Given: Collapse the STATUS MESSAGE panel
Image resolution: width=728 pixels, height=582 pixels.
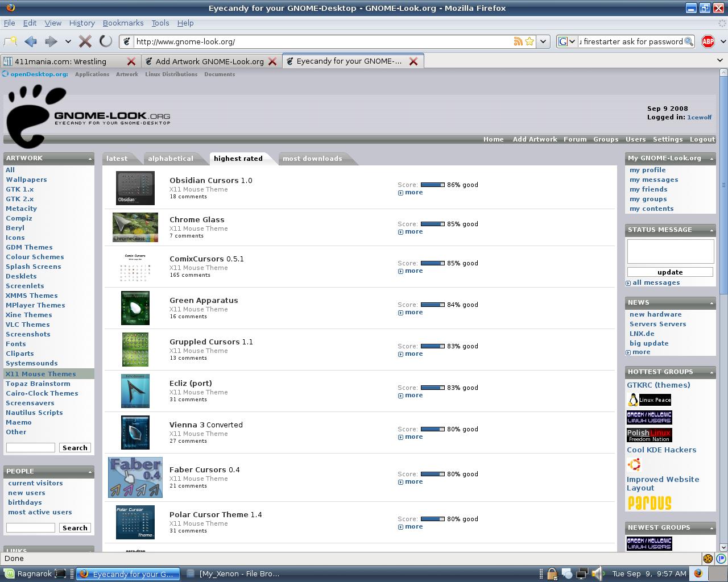Looking at the screenshot, I should click(712, 230).
